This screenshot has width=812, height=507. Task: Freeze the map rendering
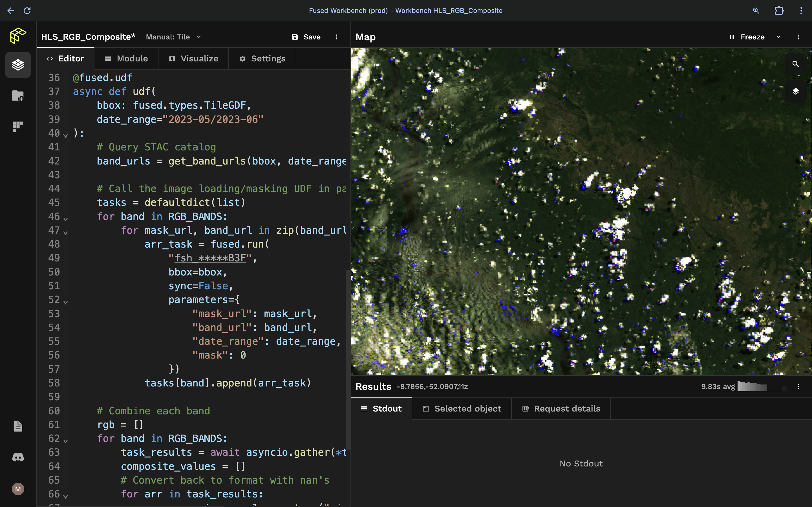point(747,37)
